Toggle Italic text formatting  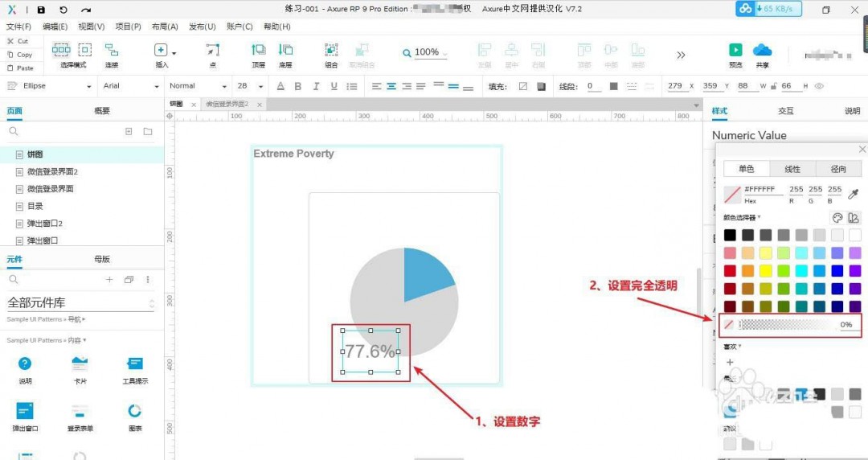(316, 86)
